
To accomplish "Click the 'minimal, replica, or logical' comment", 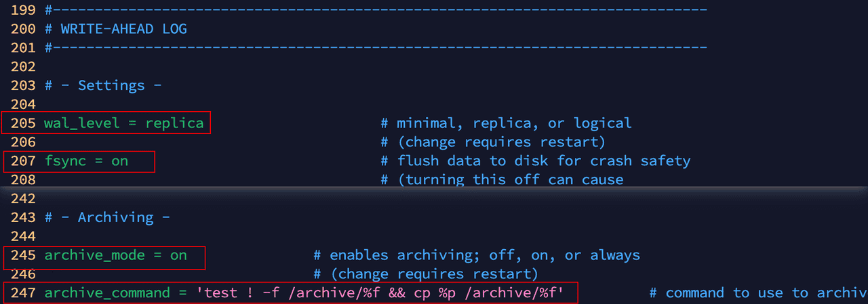I will coord(513,123).
